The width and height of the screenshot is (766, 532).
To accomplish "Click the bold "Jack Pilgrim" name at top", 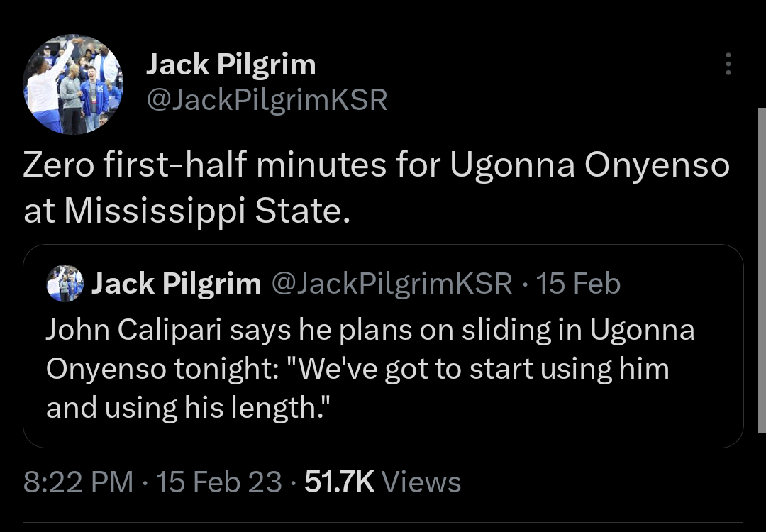I will tap(231, 65).
